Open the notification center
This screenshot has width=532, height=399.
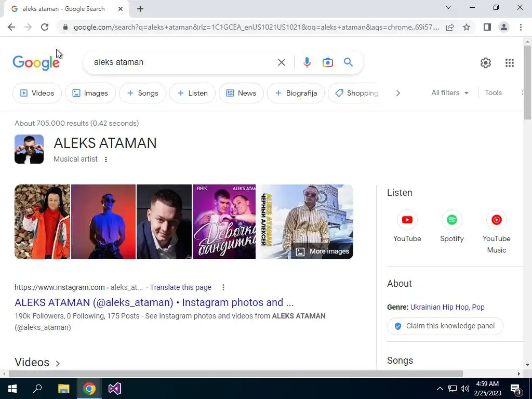pyautogui.click(x=516, y=389)
